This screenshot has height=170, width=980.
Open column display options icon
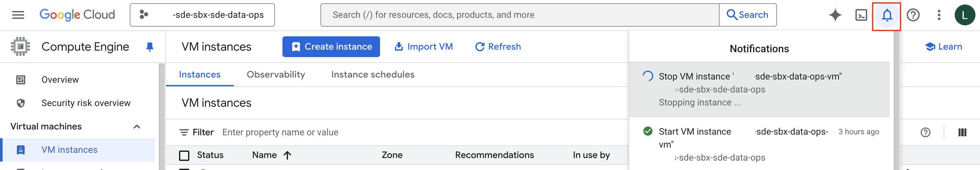coord(962,132)
